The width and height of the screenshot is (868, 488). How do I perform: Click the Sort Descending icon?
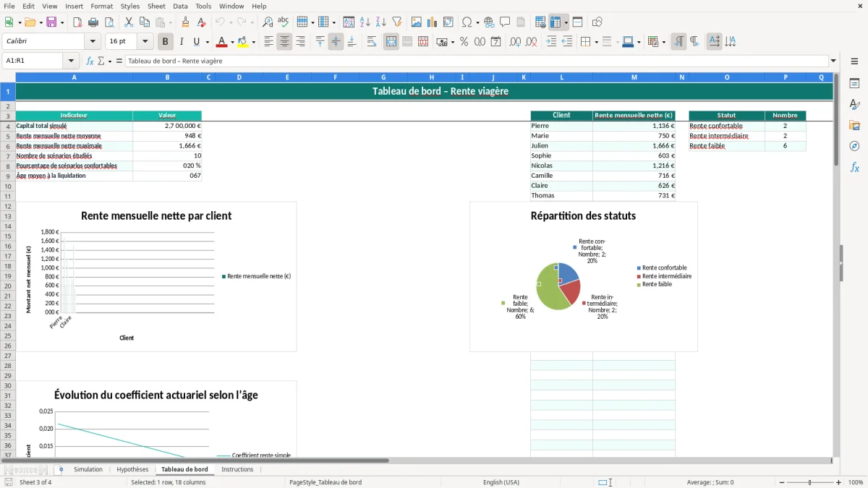(x=380, y=22)
